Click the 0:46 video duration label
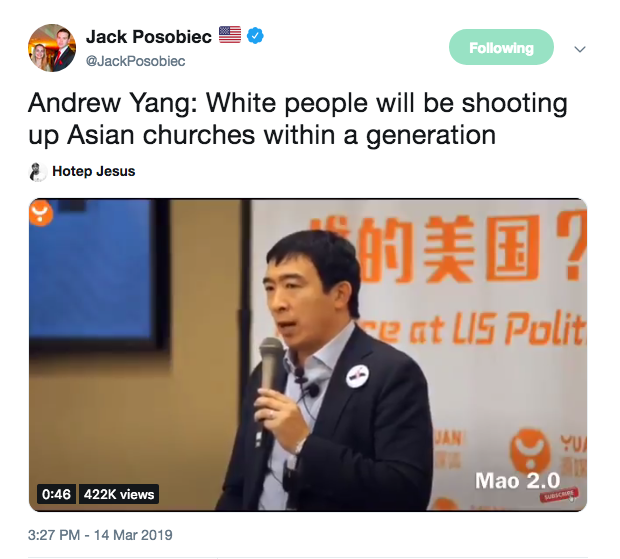 pyautogui.click(x=56, y=494)
